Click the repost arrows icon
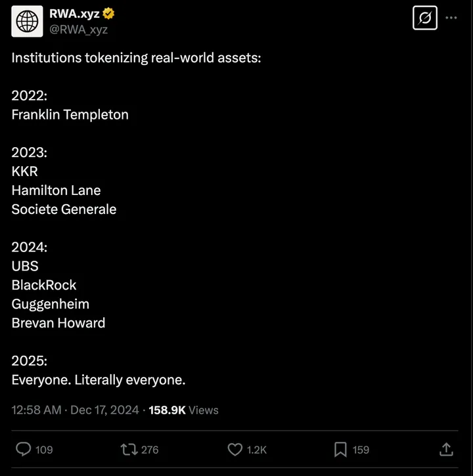The height and width of the screenshot is (476, 473). tap(129, 449)
